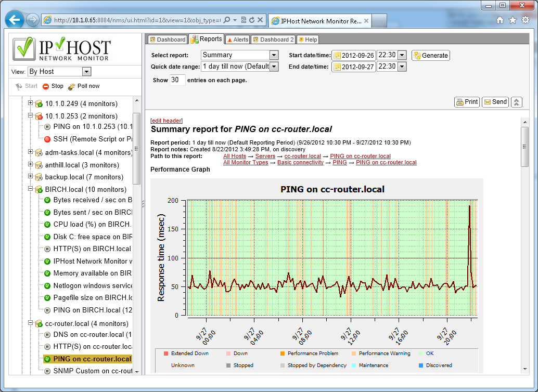
Task: Click the Stop monitoring icon
Action: point(46,86)
